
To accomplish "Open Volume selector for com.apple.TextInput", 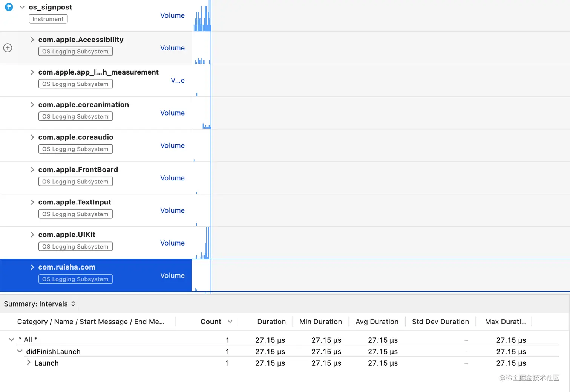I will pyautogui.click(x=172, y=210).
